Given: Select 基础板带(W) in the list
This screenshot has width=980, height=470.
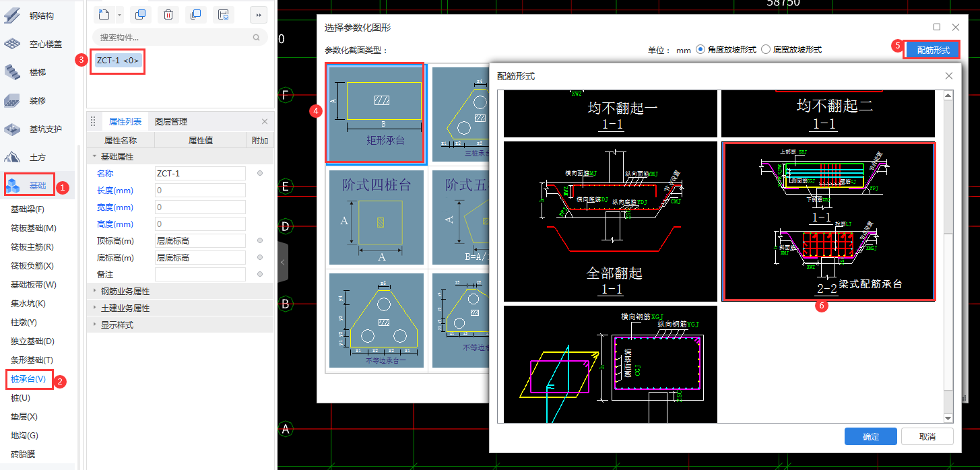Looking at the screenshot, I should (x=34, y=285).
